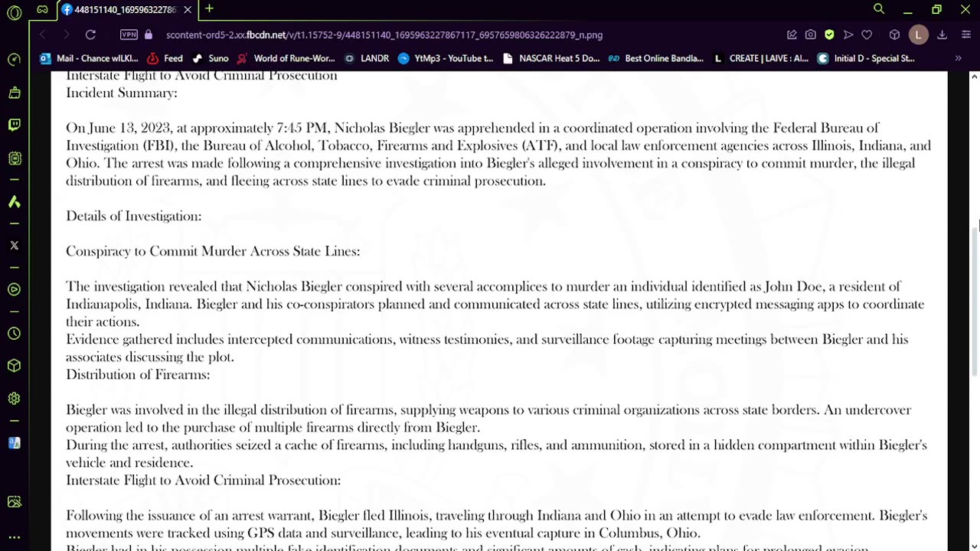Open Settings gear in sidebar
980x551 pixels.
[14, 399]
